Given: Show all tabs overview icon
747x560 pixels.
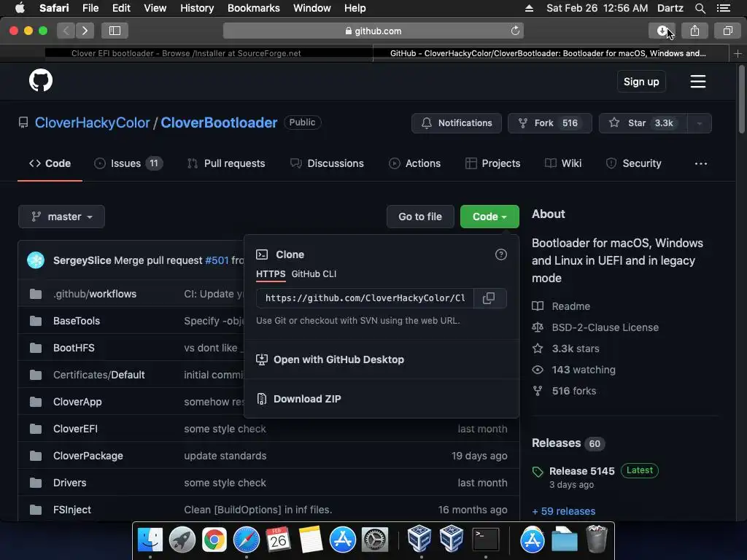Looking at the screenshot, I should [x=727, y=31].
